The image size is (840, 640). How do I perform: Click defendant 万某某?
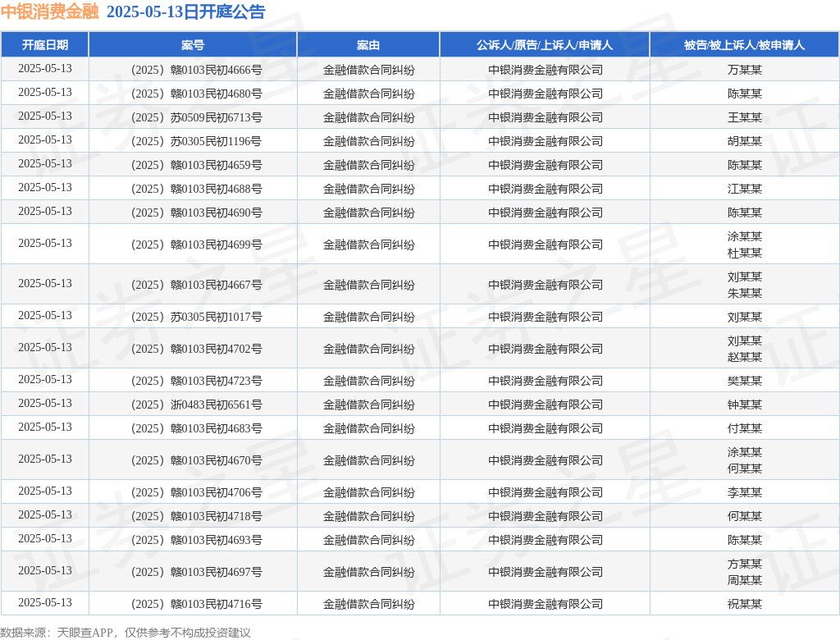coord(745,70)
